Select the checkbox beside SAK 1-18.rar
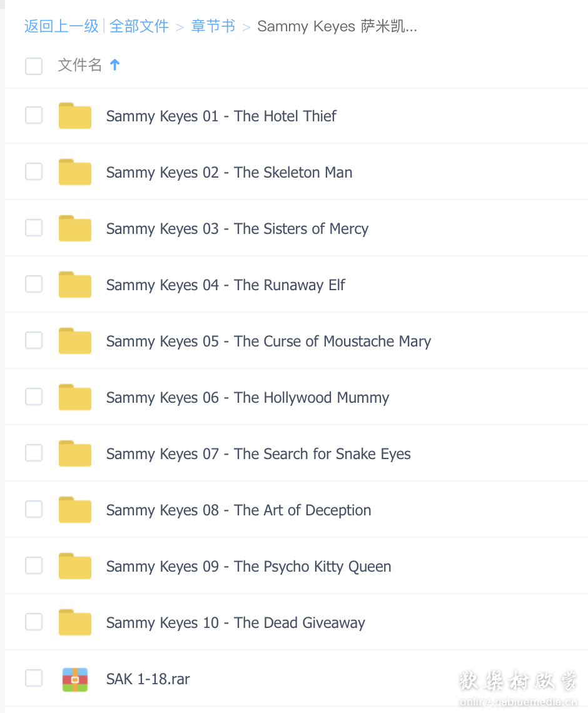Screen dimensions: 588x713 point(34,678)
